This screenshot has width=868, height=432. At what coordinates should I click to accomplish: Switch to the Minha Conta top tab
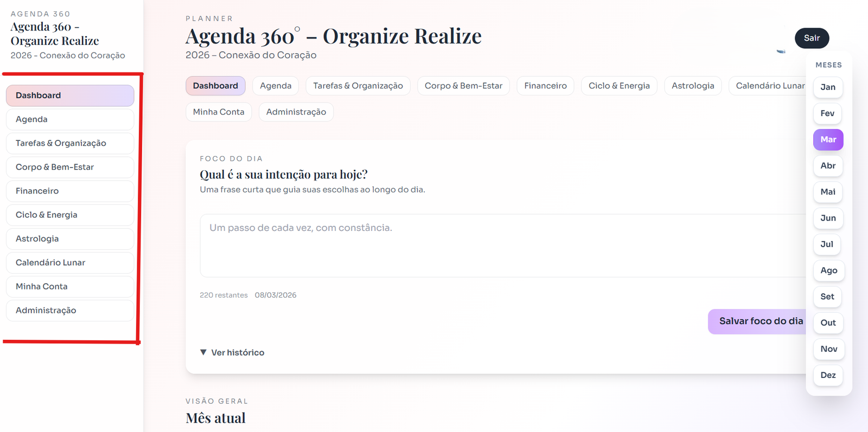pos(219,112)
